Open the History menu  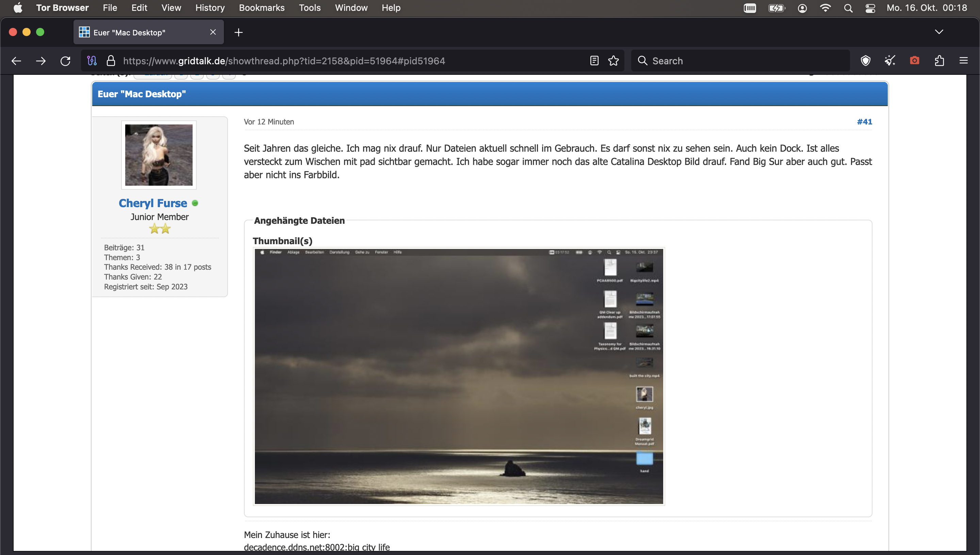(210, 8)
